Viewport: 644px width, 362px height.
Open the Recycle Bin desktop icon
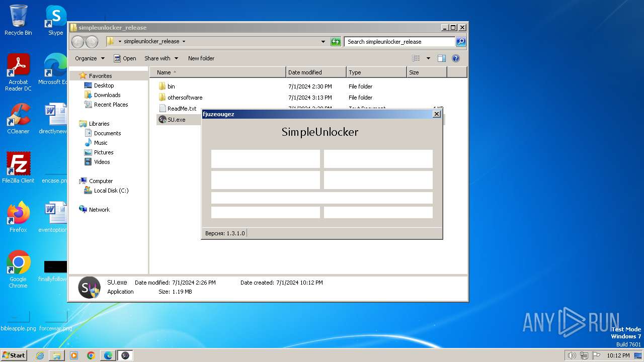18,20
